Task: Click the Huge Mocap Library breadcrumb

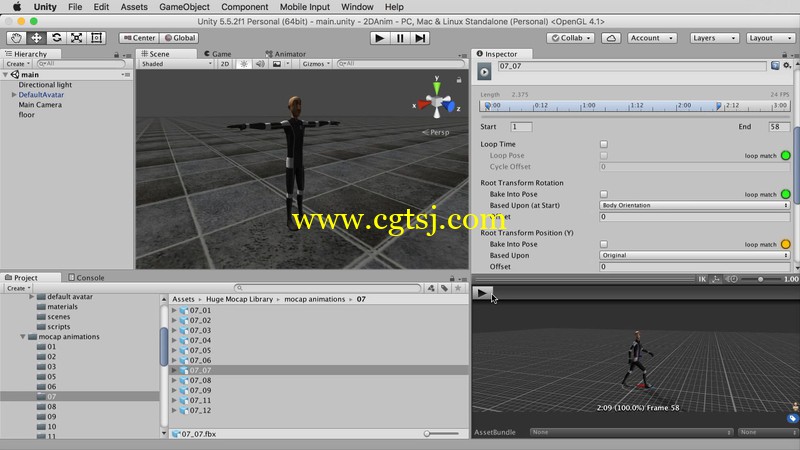Action: pos(239,299)
